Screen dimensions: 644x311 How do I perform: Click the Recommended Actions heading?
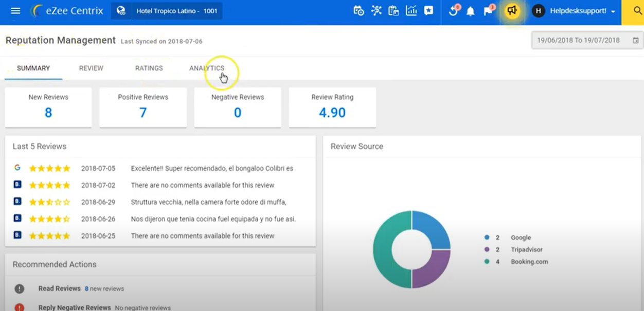click(55, 264)
